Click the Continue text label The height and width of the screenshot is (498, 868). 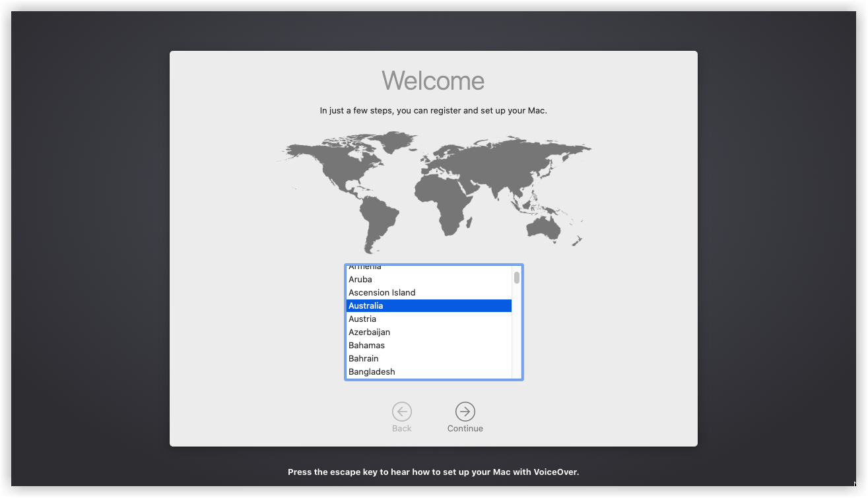coord(465,429)
